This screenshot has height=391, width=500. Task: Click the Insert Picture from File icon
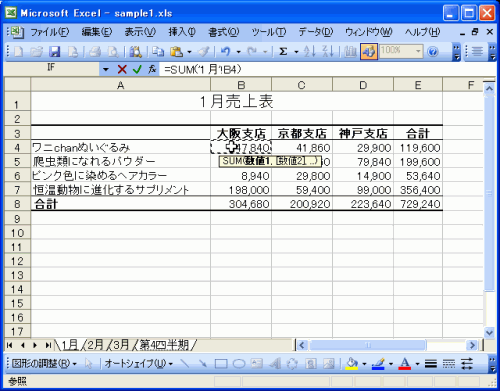(x=329, y=364)
